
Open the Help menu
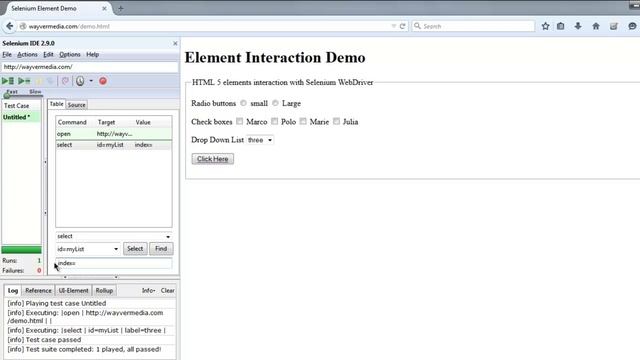(x=93, y=54)
